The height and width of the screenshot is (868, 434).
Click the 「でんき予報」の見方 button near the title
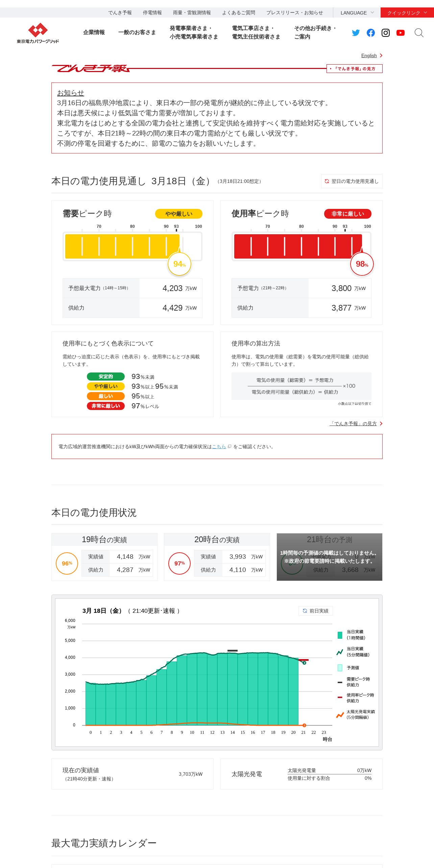tap(354, 69)
